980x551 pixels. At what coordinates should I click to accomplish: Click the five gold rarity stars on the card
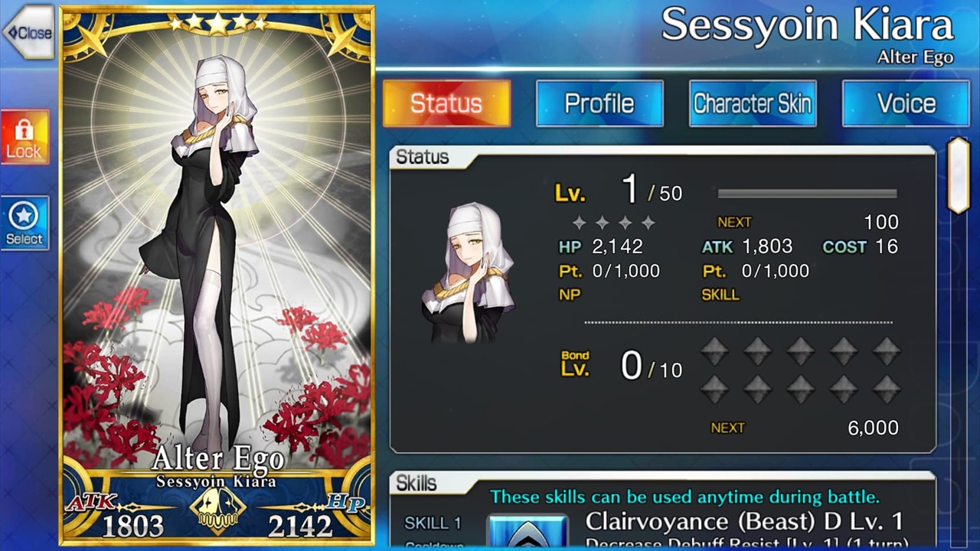coord(217,22)
